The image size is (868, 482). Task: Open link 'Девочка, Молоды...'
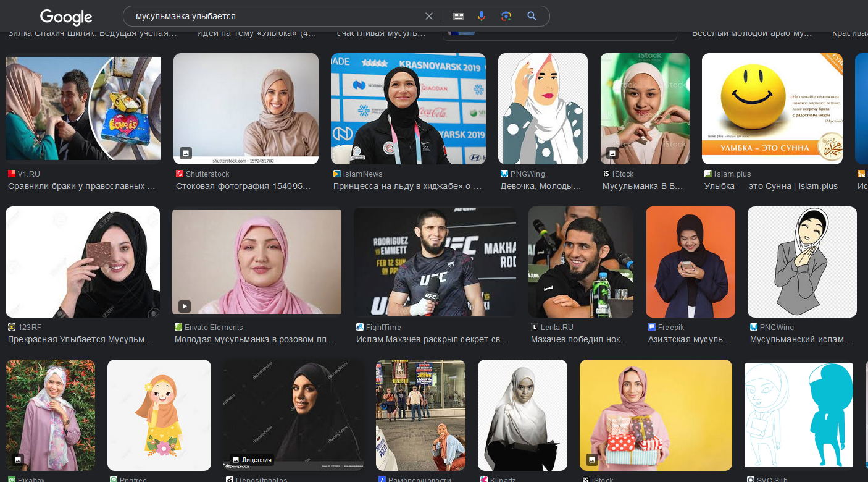[541, 186]
